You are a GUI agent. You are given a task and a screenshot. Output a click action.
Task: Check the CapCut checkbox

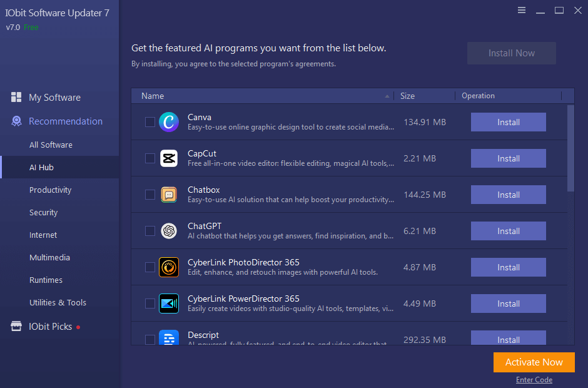[x=150, y=158]
